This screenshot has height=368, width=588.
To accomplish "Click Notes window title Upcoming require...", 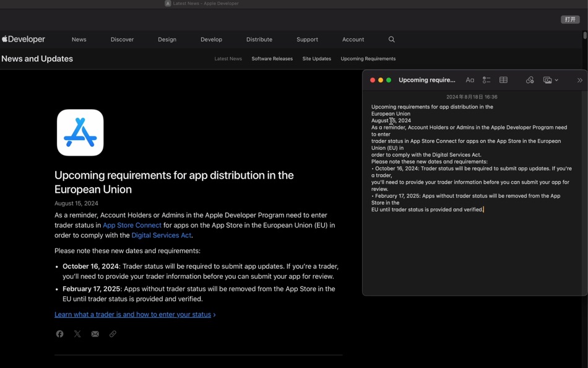I will coord(427,80).
